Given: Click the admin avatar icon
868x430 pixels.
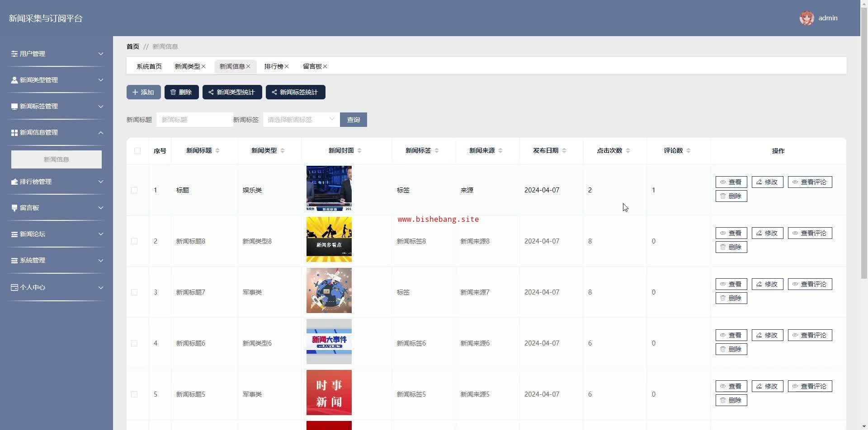Looking at the screenshot, I should pos(807,18).
